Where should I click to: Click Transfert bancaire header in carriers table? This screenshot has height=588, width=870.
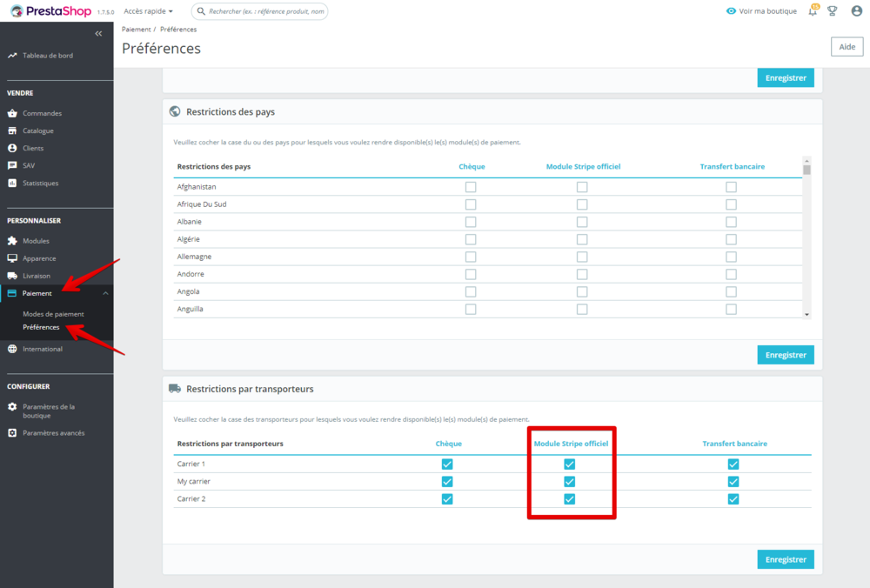(x=734, y=444)
